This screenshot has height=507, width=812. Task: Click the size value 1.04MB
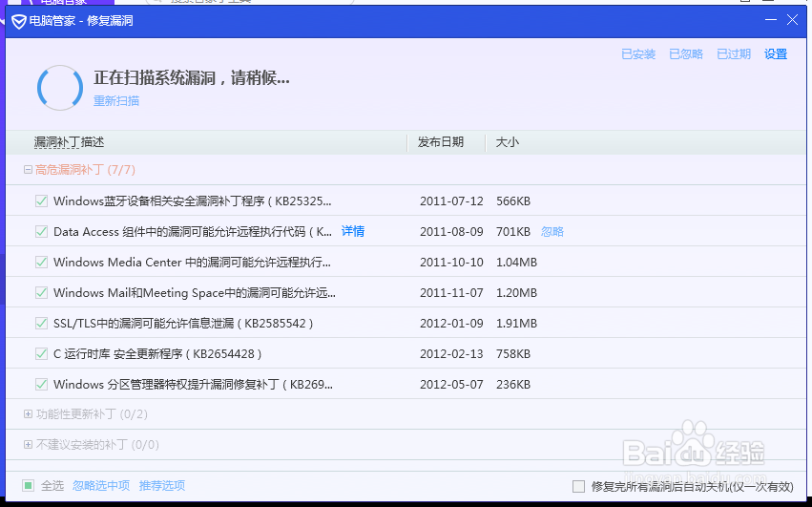point(516,263)
